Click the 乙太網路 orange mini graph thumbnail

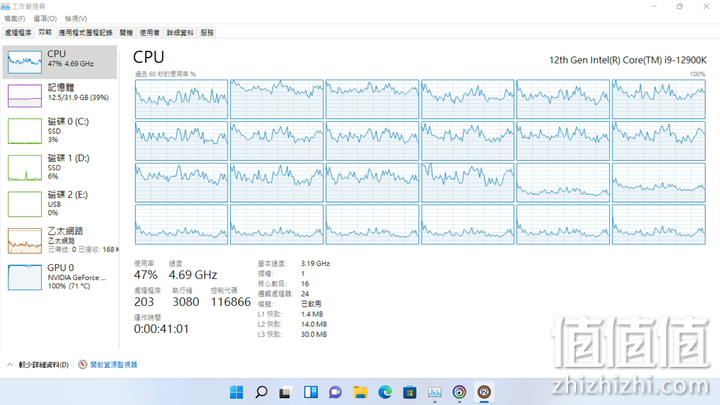tap(25, 241)
